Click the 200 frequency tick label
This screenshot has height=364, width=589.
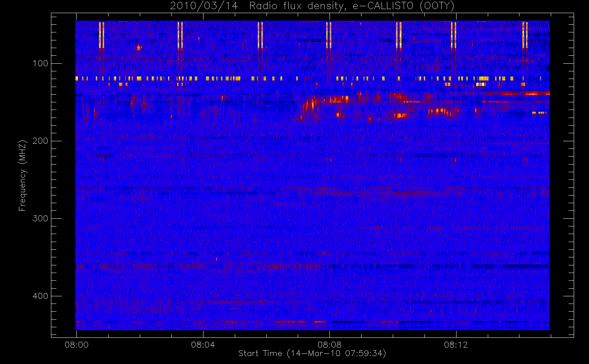40,141
